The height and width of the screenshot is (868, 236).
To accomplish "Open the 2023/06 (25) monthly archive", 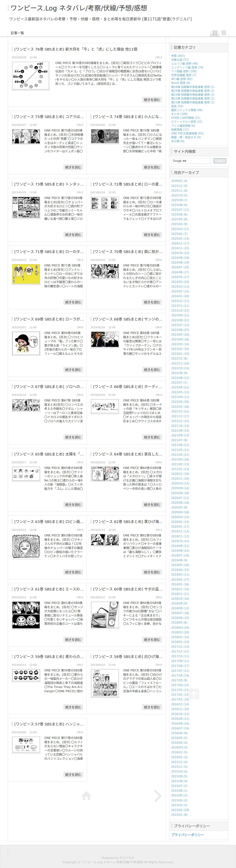I will pos(180,330).
